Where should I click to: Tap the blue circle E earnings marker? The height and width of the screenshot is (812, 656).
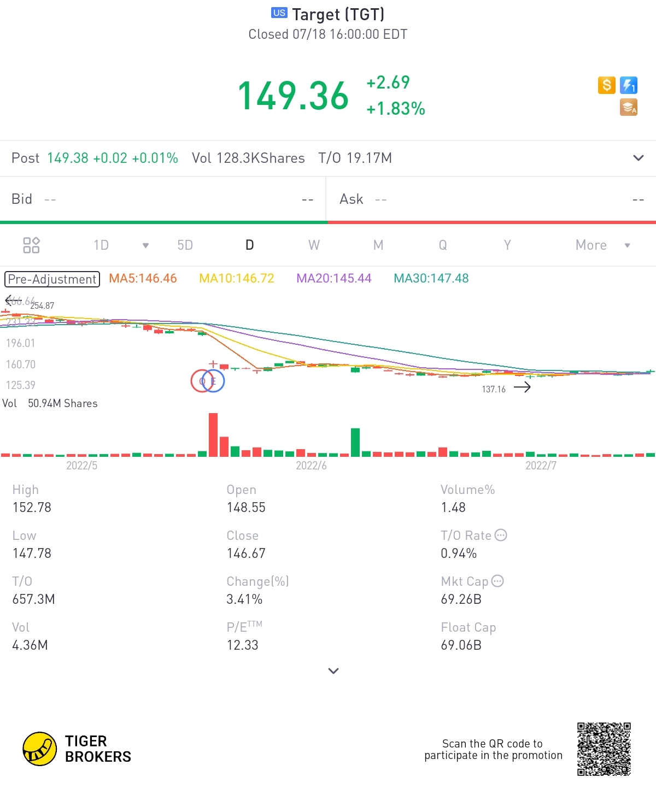(213, 381)
